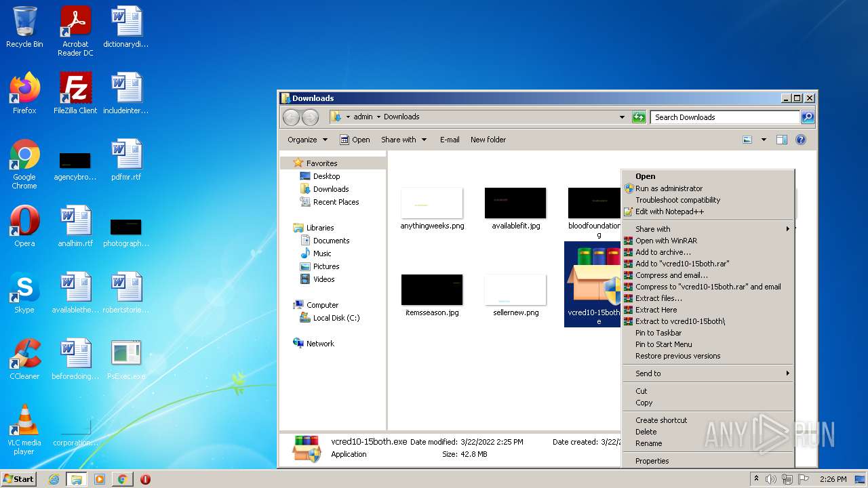The height and width of the screenshot is (488, 868).
Task: Select Delete in the context menu
Action: pyautogui.click(x=708, y=432)
